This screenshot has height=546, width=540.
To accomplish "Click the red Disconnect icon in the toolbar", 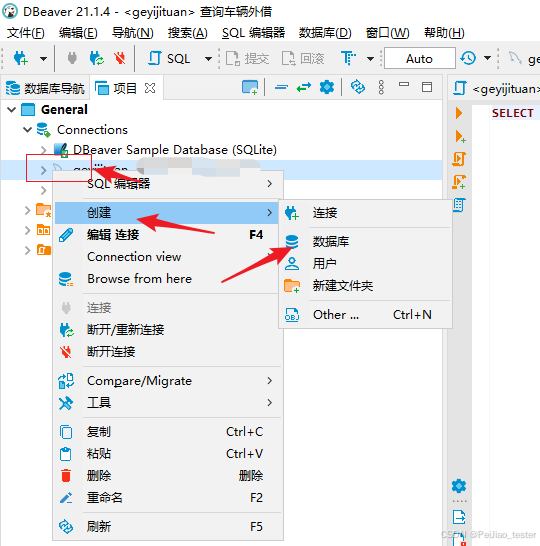I will tap(120, 58).
